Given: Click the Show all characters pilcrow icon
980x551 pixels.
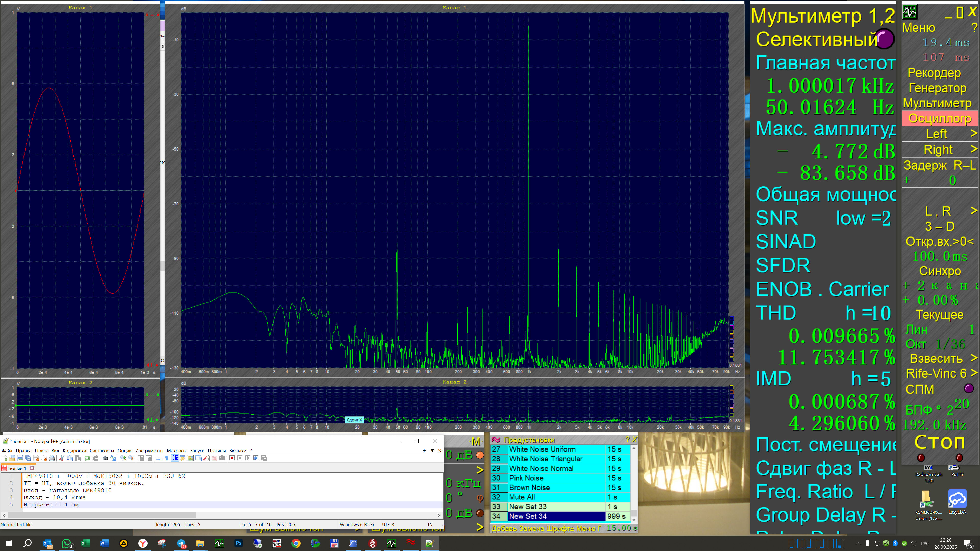Looking at the screenshot, I should click(167, 458).
